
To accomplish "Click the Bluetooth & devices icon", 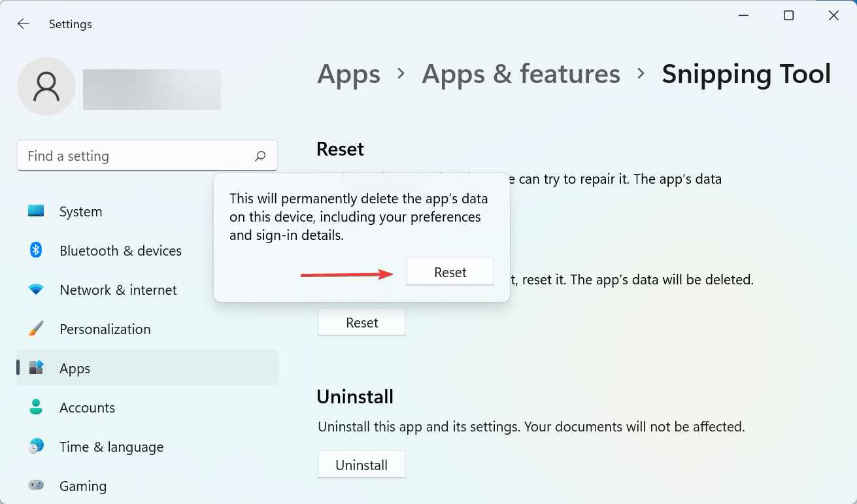I will (37, 250).
